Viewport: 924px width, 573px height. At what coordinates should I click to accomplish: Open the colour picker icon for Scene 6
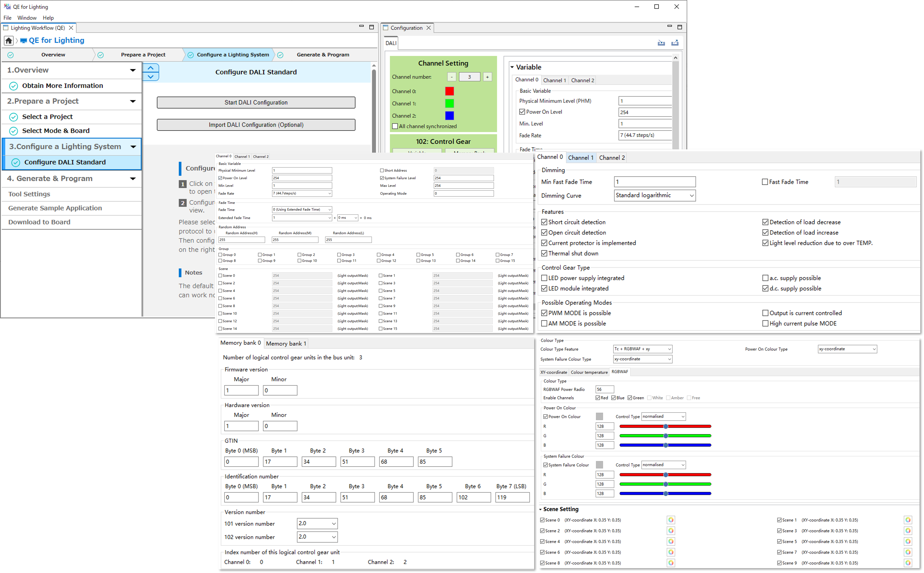(x=671, y=552)
